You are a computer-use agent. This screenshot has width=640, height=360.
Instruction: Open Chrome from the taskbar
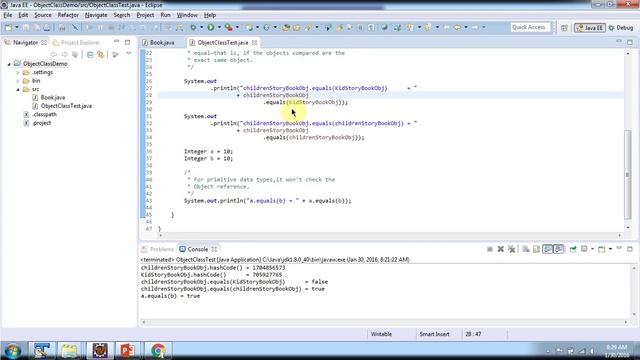pos(158,351)
